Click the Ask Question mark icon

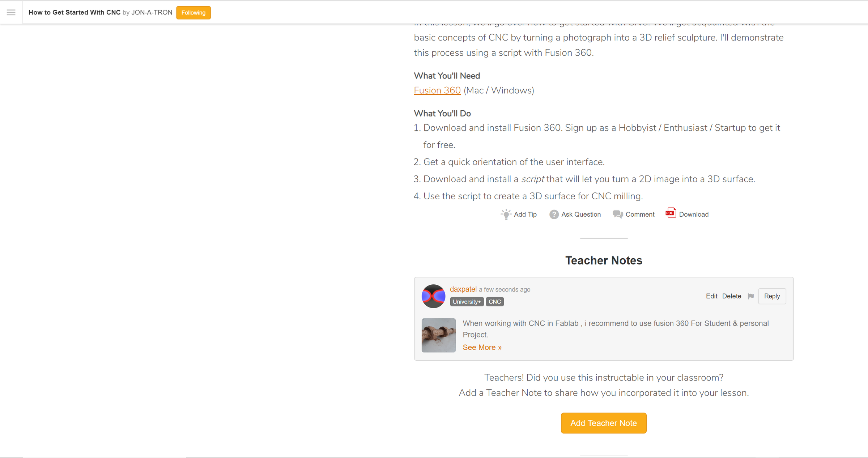[554, 215]
